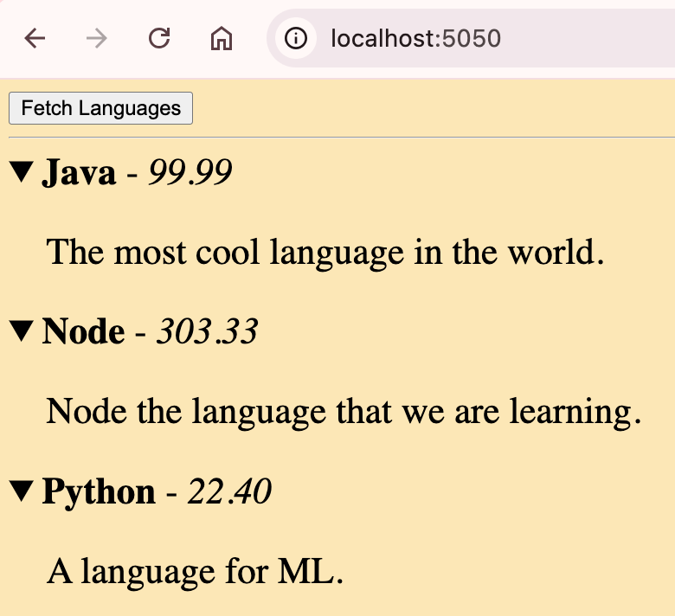This screenshot has width=675, height=616.
Task: Collapse the Java disclosure triangle
Action: 21,173
